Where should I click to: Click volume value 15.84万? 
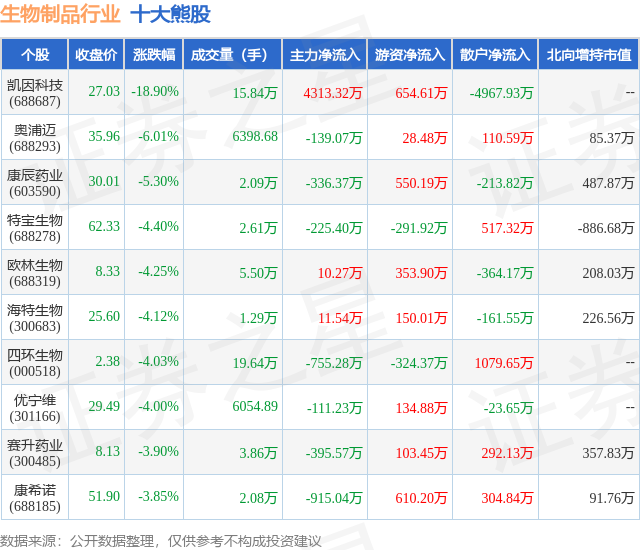[255, 93]
